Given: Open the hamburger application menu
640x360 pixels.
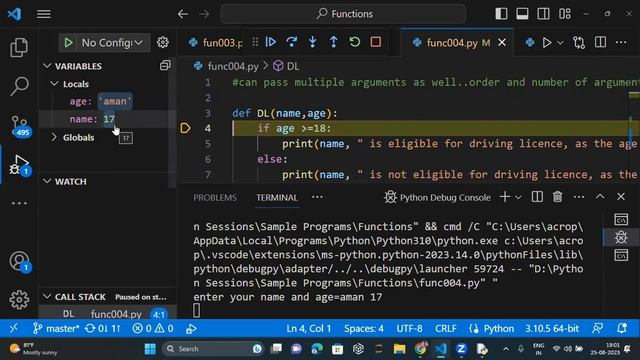Looking at the screenshot, I should [x=44, y=14].
